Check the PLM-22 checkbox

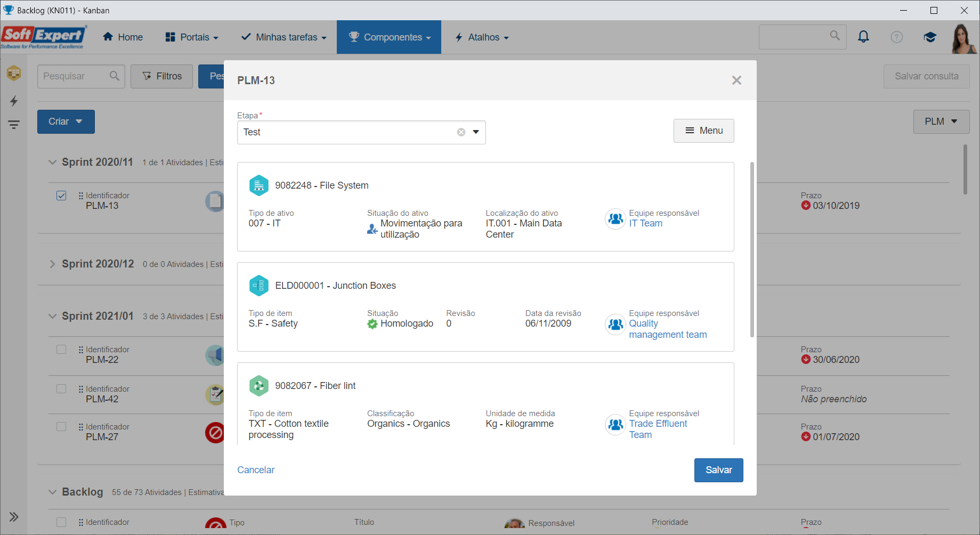61,350
